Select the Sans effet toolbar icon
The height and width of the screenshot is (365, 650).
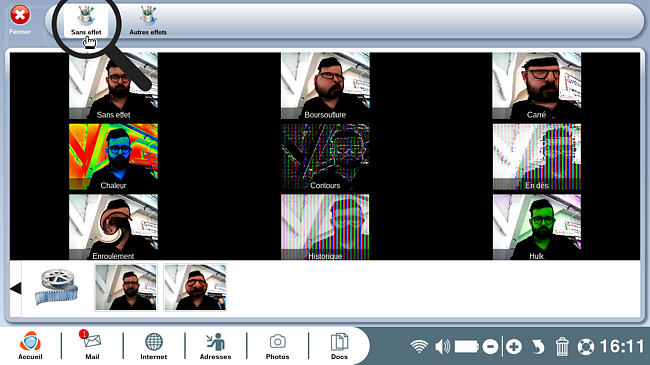86,20
